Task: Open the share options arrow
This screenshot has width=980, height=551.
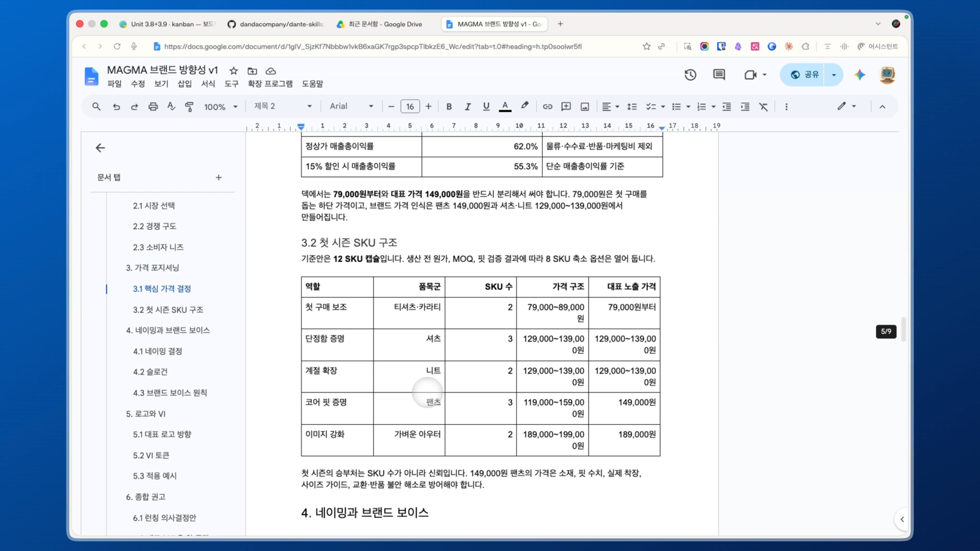Action: click(x=834, y=75)
